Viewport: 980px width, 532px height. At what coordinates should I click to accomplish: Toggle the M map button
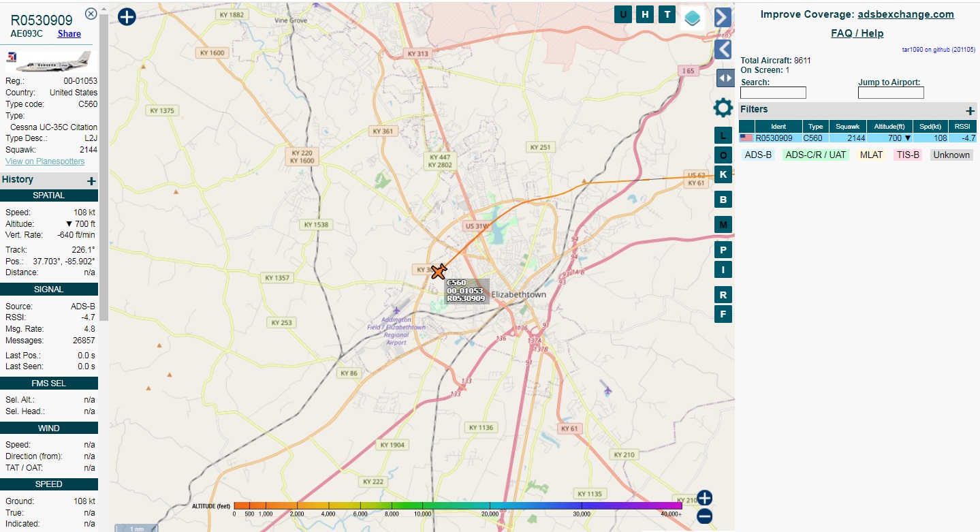click(x=723, y=225)
